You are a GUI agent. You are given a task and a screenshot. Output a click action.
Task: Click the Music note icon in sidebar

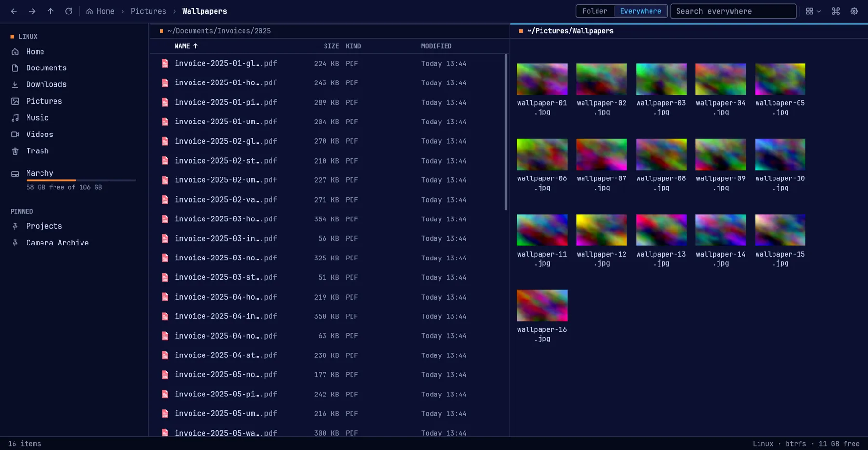[x=15, y=118]
